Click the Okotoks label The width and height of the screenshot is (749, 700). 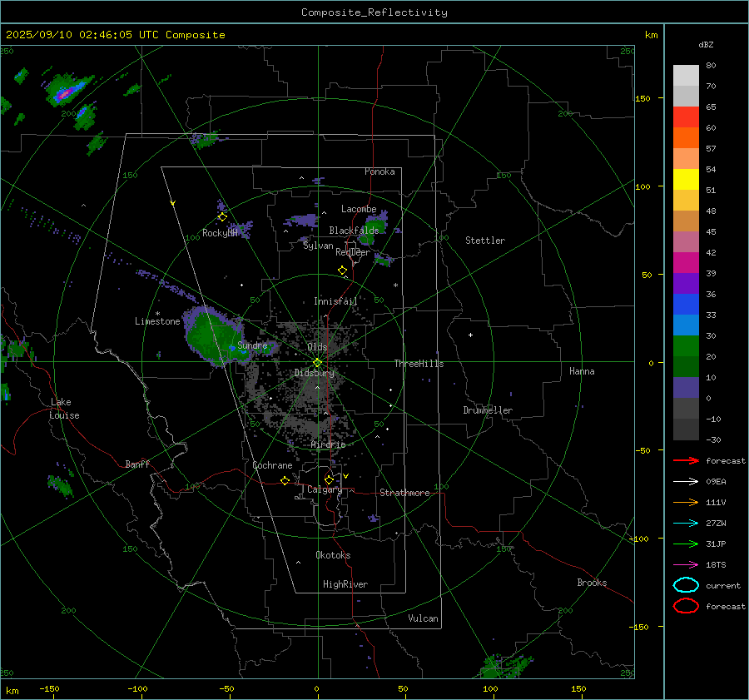(333, 555)
